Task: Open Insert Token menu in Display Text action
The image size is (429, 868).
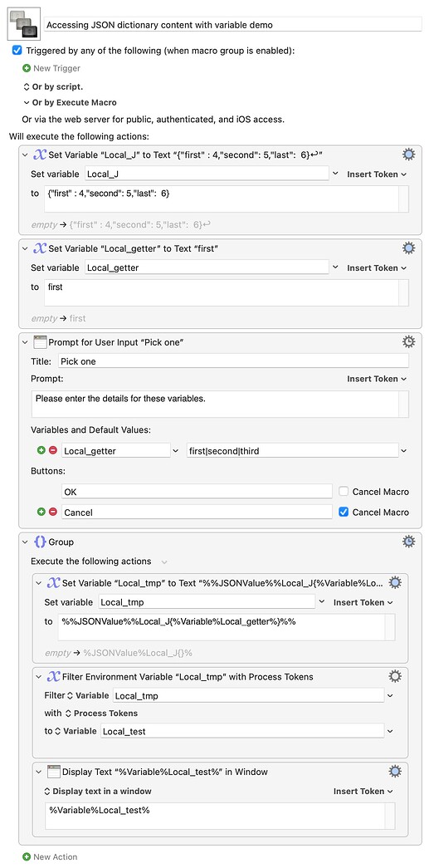Action: click(x=363, y=791)
